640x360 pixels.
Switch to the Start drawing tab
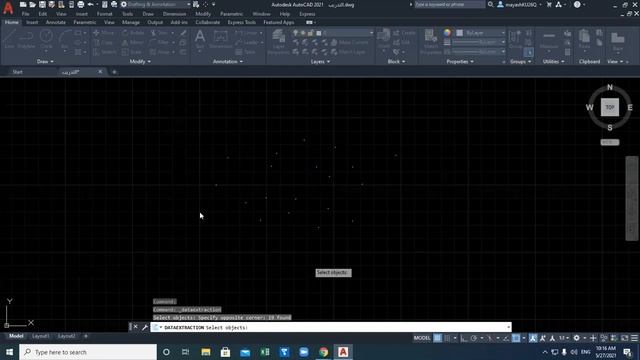(x=18, y=72)
